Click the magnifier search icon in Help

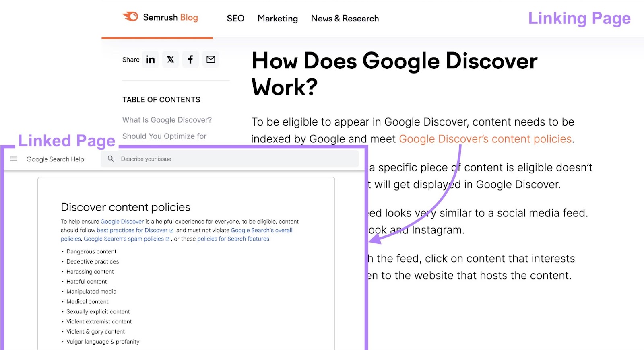(x=111, y=159)
